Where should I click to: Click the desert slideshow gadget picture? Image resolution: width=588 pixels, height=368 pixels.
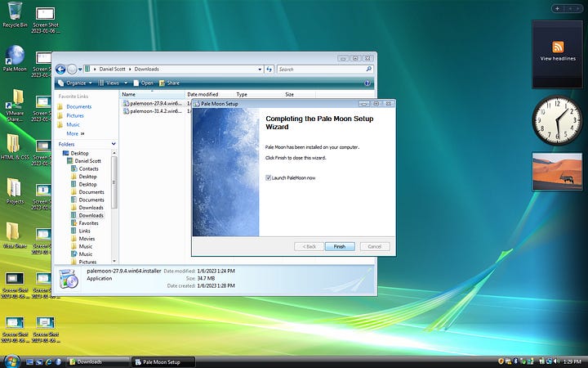557,171
